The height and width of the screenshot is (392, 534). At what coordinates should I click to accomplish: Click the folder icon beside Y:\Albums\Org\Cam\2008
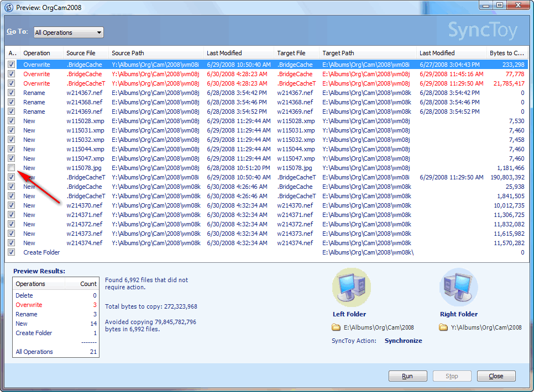point(443,327)
